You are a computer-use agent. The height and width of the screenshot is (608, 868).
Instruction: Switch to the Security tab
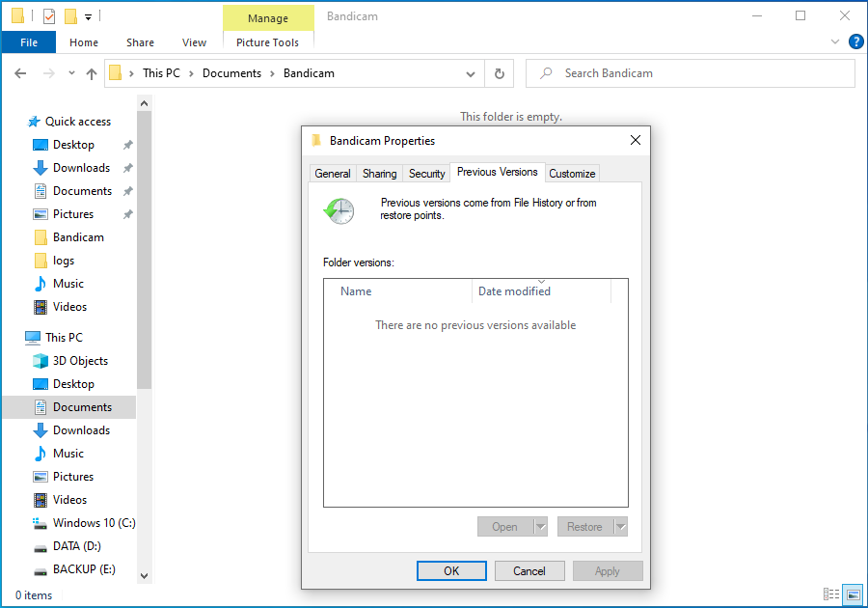click(x=426, y=174)
